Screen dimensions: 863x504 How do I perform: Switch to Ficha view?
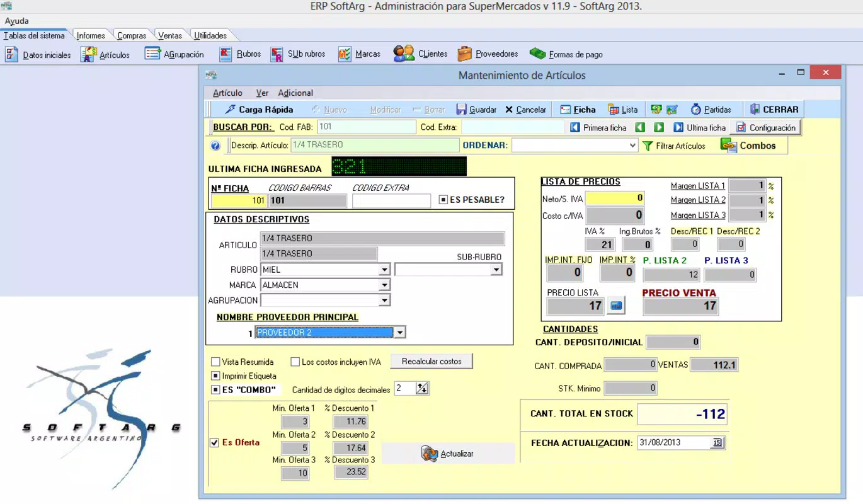(578, 110)
